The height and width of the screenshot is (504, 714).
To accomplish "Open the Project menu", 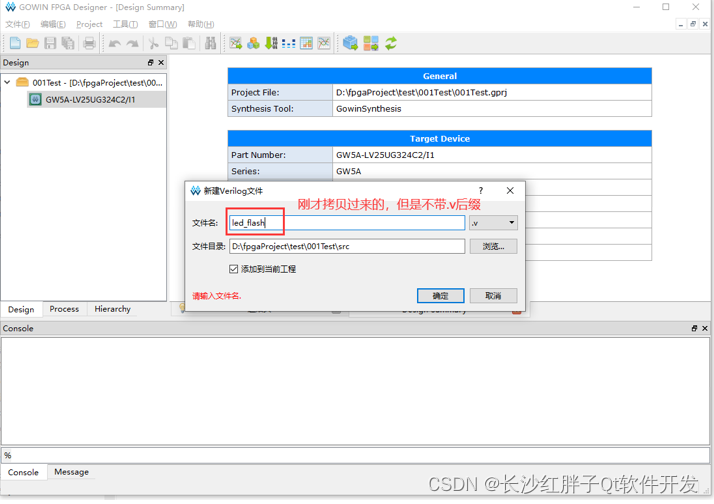I will click(89, 24).
